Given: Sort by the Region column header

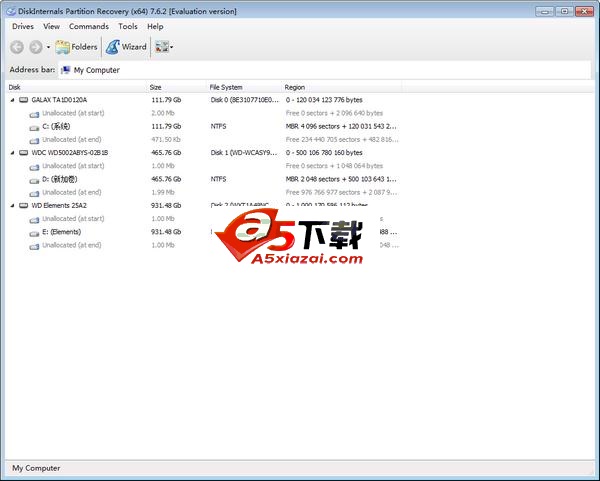Looking at the screenshot, I should [342, 87].
